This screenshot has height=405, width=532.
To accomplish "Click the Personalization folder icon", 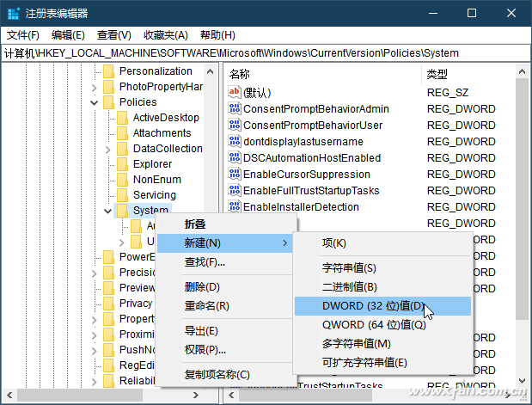I will (108, 71).
